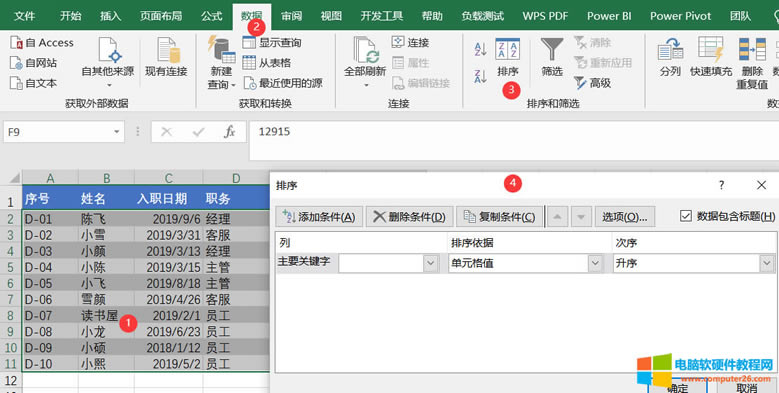
Task: Switch to 公式 ribbon tab
Action: click(x=212, y=16)
